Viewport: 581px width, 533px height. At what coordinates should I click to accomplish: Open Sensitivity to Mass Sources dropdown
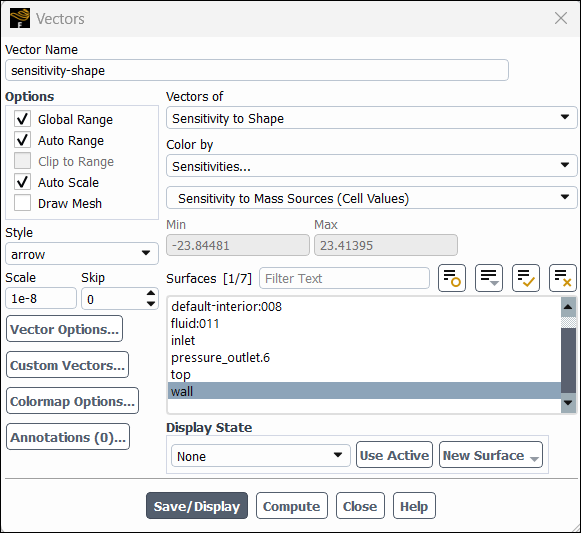pyautogui.click(x=372, y=198)
